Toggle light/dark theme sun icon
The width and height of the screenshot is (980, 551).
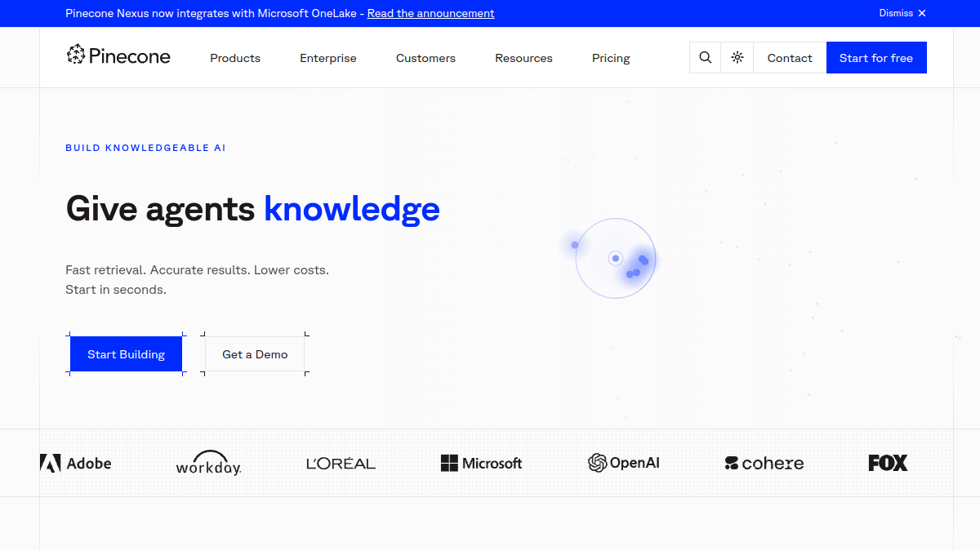tap(737, 58)
